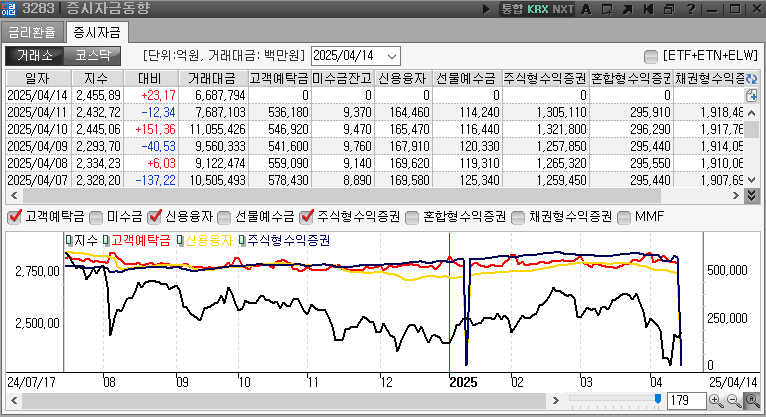The image size is (766, 417).
Task: Click chart scrollbar left arrow
Action: pyautogui.click(x=14, y=401)
